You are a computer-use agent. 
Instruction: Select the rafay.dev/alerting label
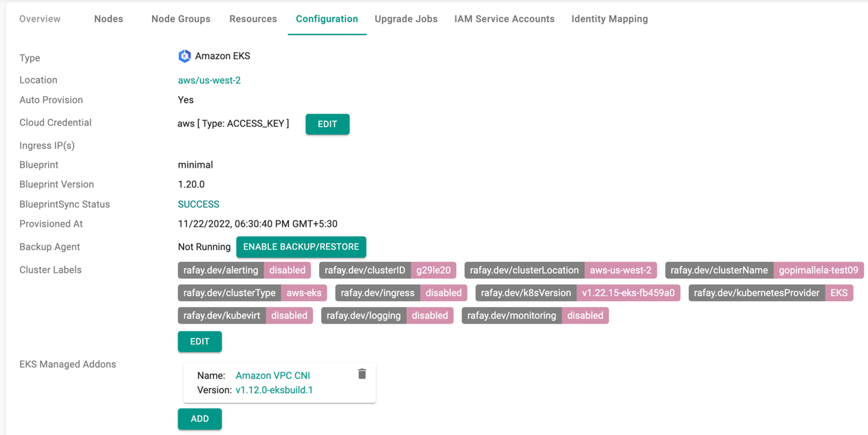point(221,270)
